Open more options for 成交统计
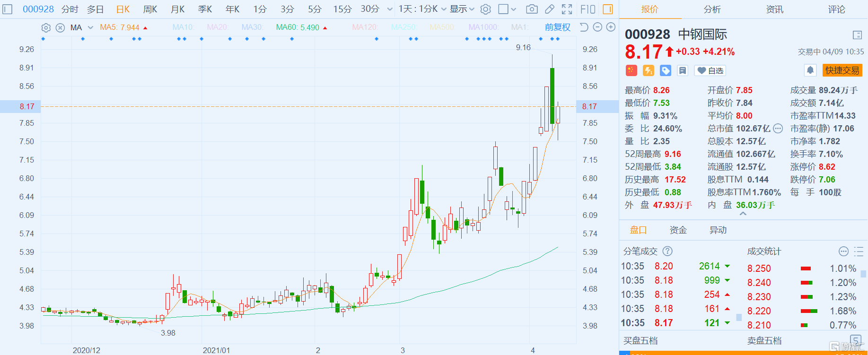This screenshot has width=868, height=355. [843, 251]
